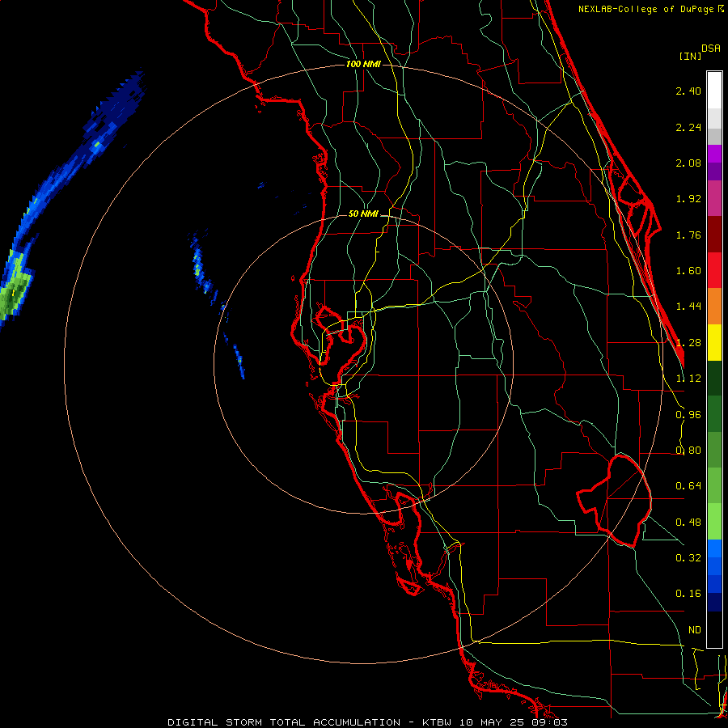
Task: Click the 1.44 scale value
Action: 688,307
